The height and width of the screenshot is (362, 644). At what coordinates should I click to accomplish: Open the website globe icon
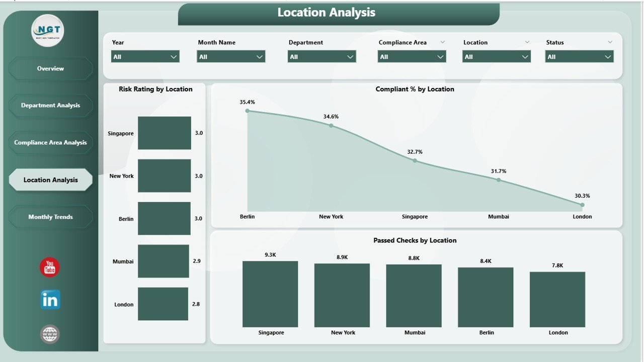point(50,334)
